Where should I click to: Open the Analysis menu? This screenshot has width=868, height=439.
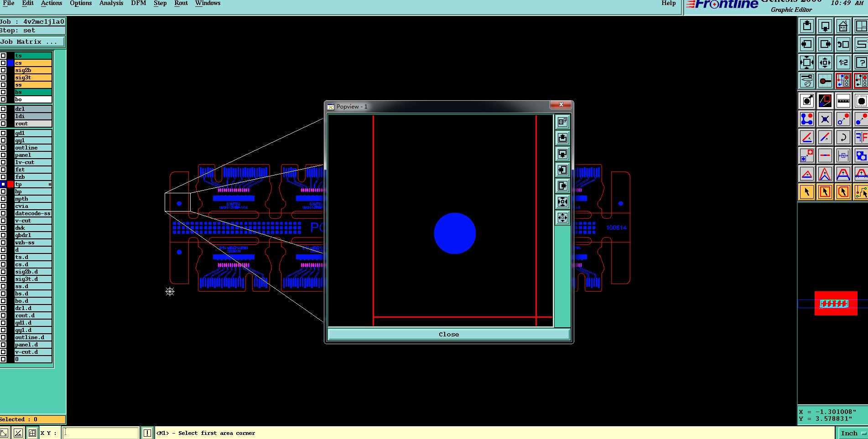(111, 3)
